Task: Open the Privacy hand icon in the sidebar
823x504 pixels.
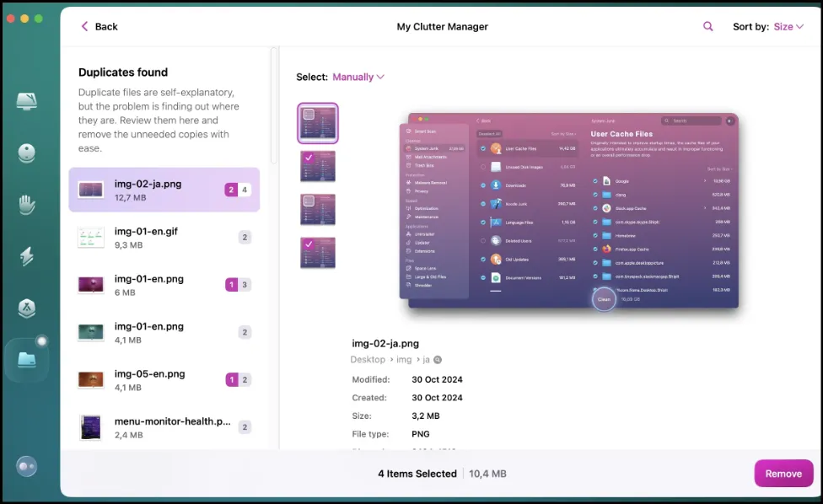Action: (26, 204)
